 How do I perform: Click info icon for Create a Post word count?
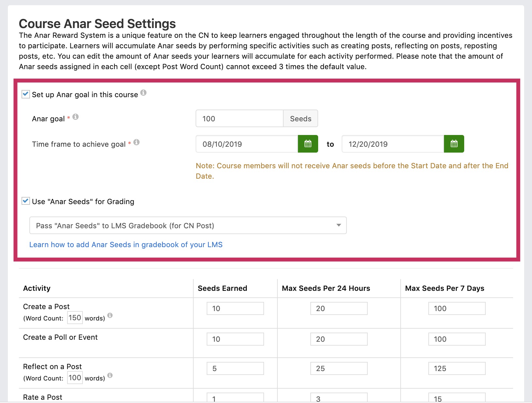pos(110,315)
